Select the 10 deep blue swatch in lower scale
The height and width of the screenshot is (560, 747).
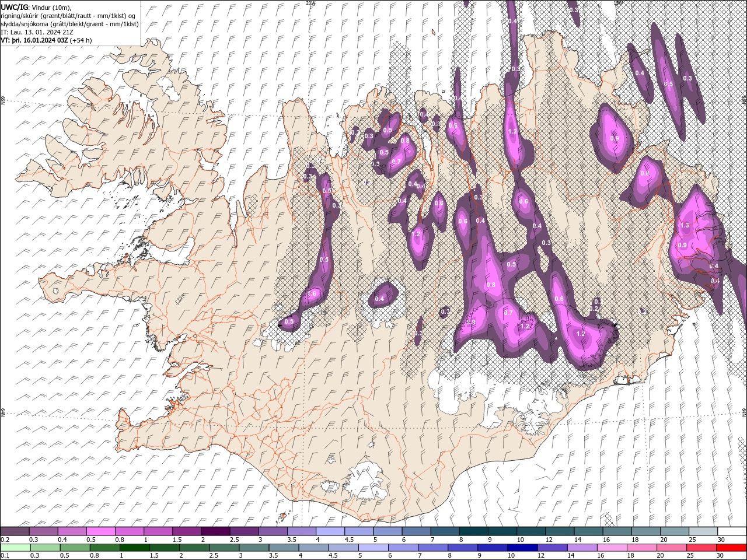click(522, 548)
